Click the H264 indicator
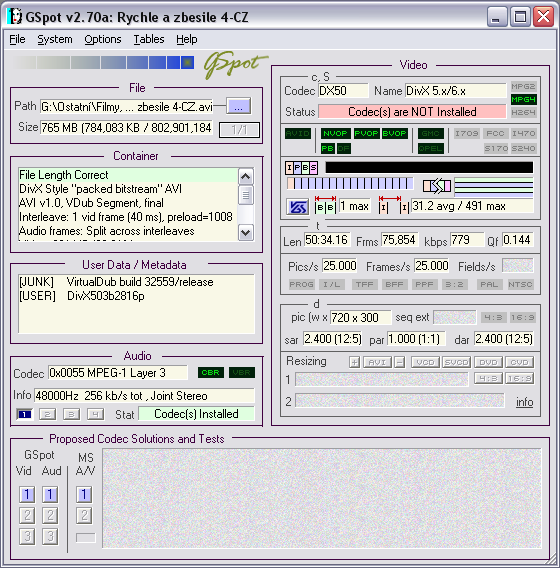The image size is (560, 568). point(523,112)
